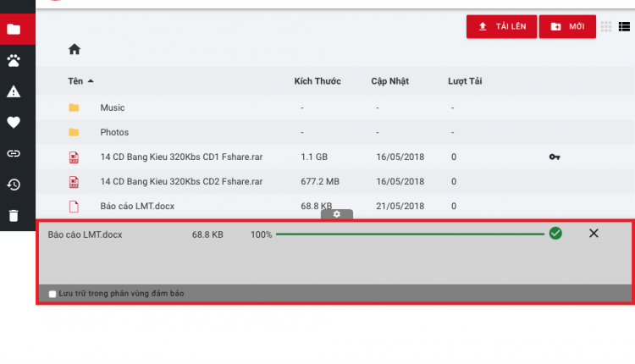Open the trash bin sidebar icon
The image size is (635, 364).
tap(14, 215)
